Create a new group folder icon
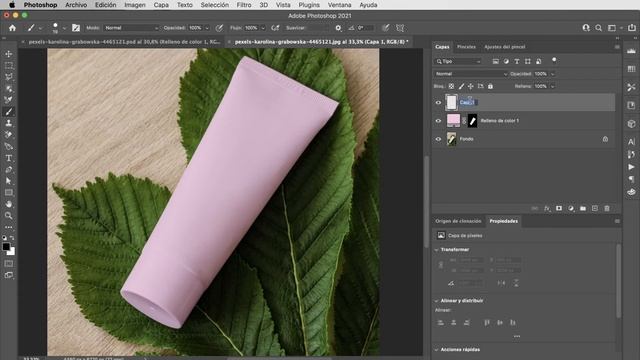This screenshot has height=360, width=640. (x=583, y=208)
